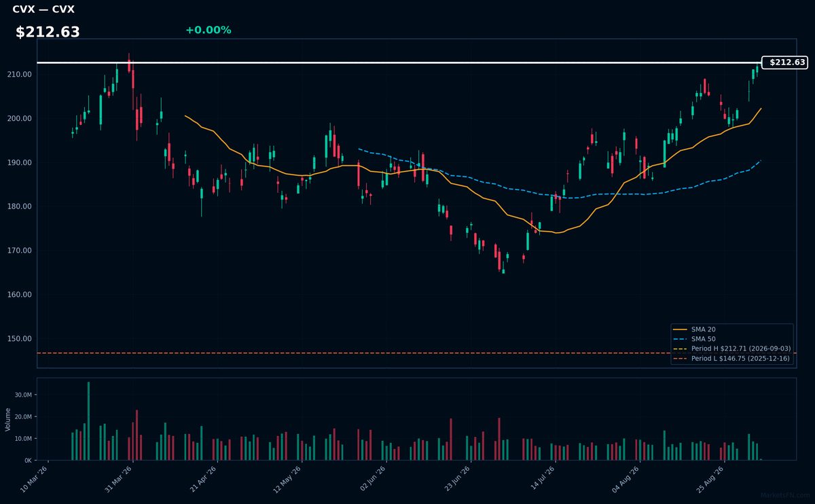Click the 20.0M volume axis label
815x504 pixels.
tap(23, 417)
